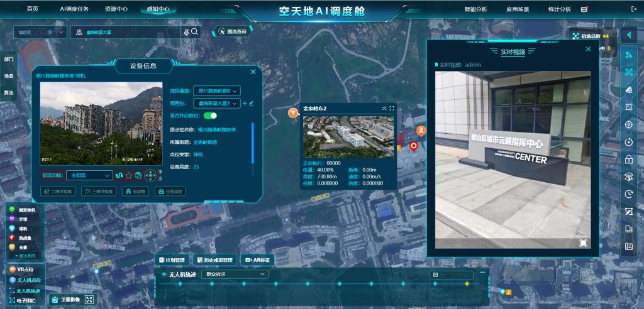Viewport: 644px width, 309px height.
Task: Click the star favorite icon in device panel
Action: pyautogui.click(x=128, y=175)
